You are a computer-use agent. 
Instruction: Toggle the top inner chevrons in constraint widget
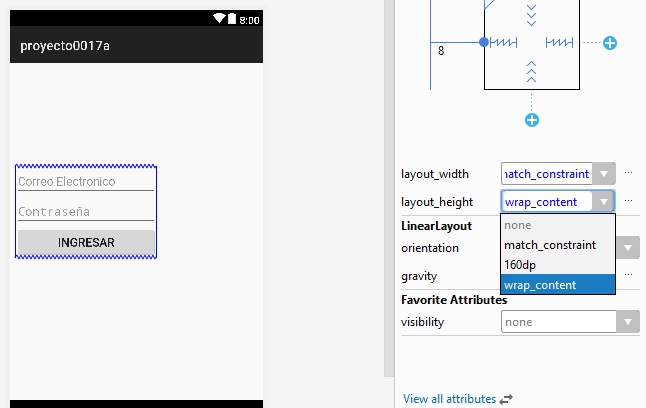click(x=532, y=14)
